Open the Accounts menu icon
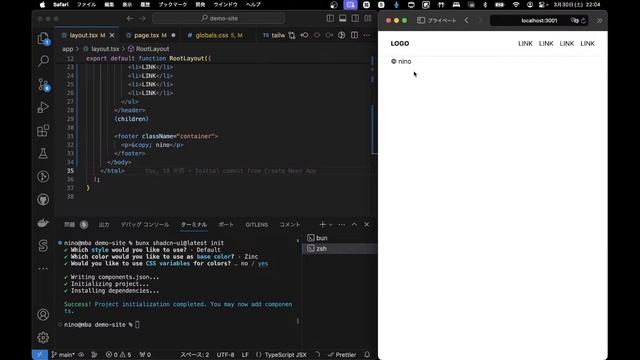 click(x=43, y=315)
